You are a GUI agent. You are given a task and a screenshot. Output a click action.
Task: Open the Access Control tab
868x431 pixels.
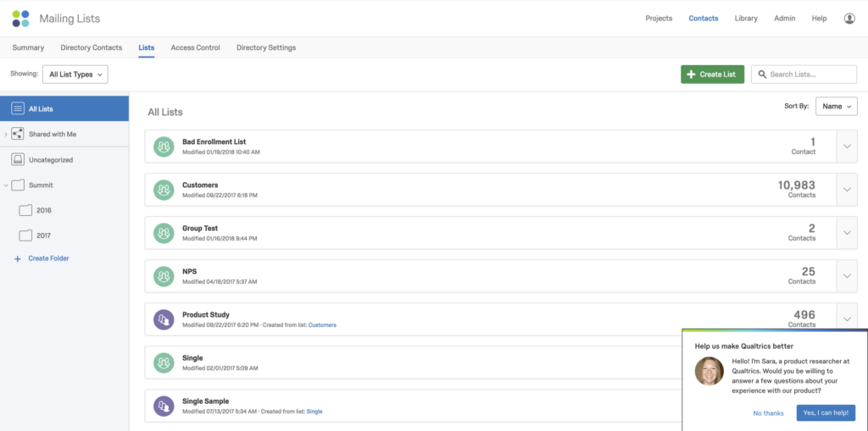coord(196,47)
